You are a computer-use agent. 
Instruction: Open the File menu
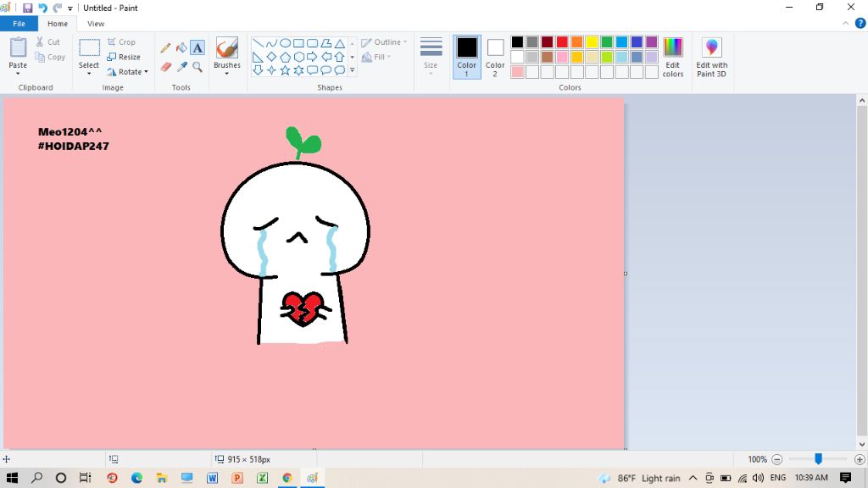(x=19, y=24)
